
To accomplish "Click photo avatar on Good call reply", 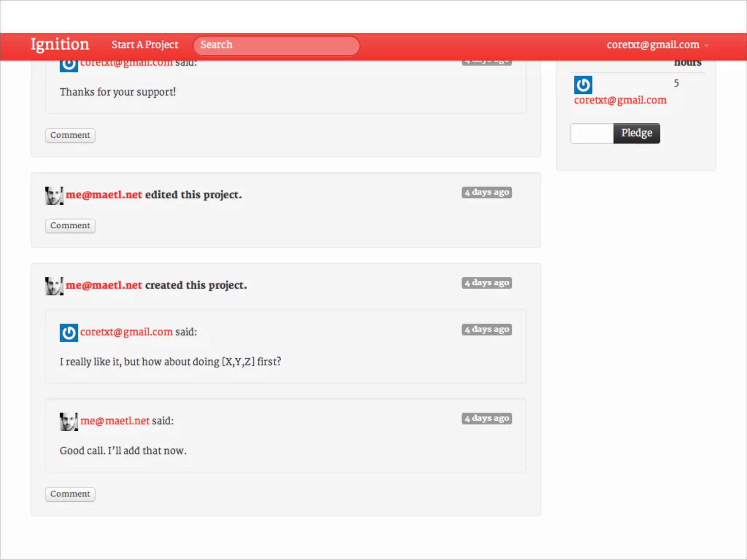I will click(69, 421).
